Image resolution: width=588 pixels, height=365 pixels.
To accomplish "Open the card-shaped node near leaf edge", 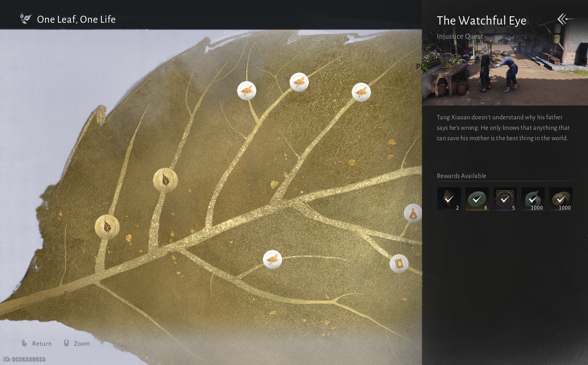I will (x=399, y=263).
